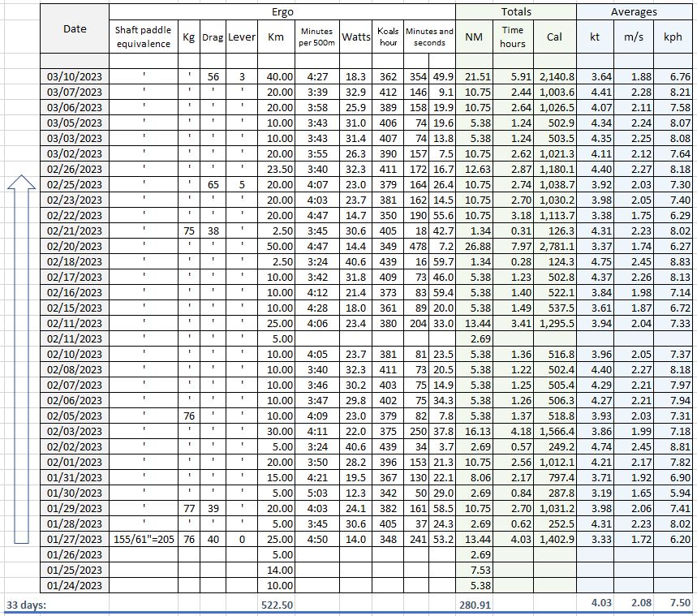Image resolution: width=697 pixels, height=616 pixels.
Task: Select the NM column header
Action: pyautogui.click(x=474, y=37)
